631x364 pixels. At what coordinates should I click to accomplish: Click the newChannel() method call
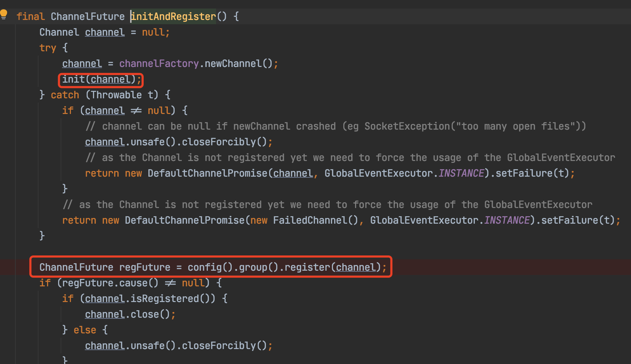click(238, 63)
